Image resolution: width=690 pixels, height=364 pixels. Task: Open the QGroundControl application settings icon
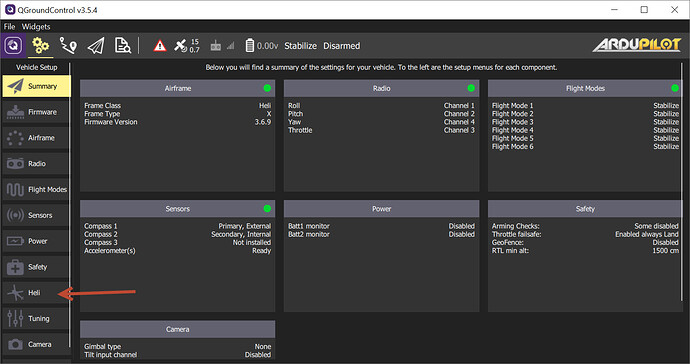pyautogui.click(x=13, y=46)
